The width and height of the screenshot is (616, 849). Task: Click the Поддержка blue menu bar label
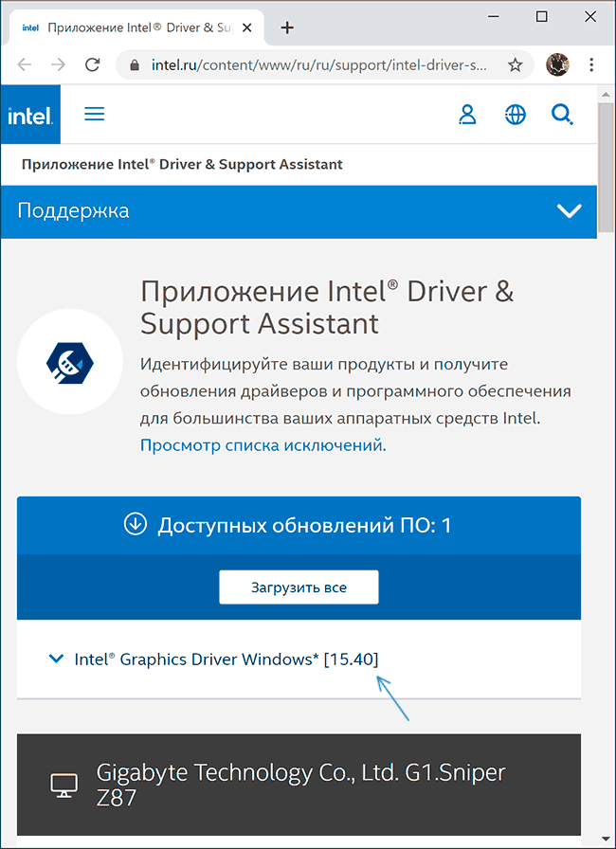pyautogui.click(x=73, y=210)
